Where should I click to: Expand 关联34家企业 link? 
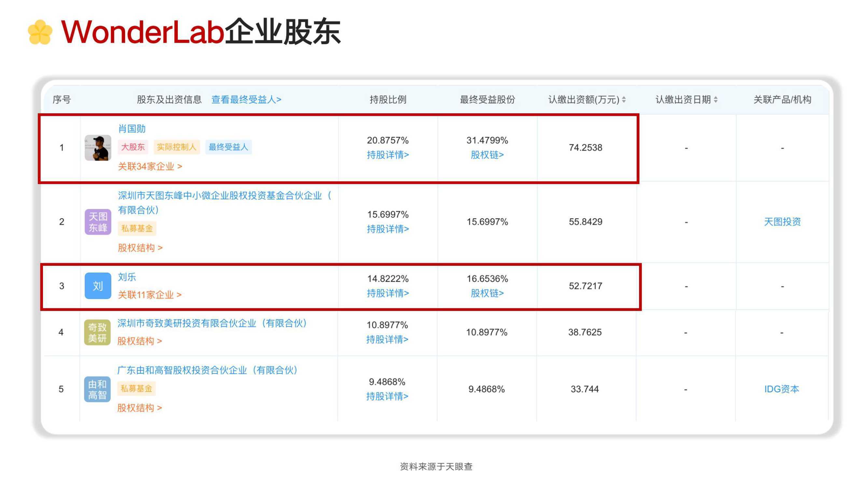(150, 166)
